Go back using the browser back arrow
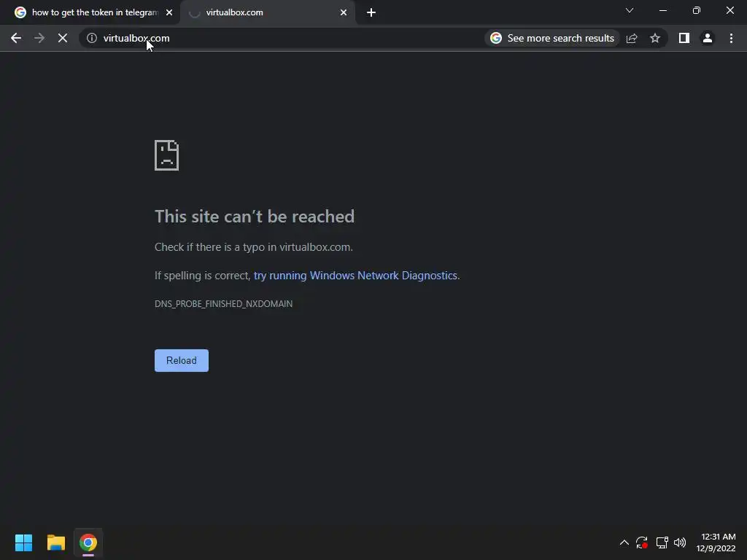This screenshot has width=747, height=560. click(16, 38)
